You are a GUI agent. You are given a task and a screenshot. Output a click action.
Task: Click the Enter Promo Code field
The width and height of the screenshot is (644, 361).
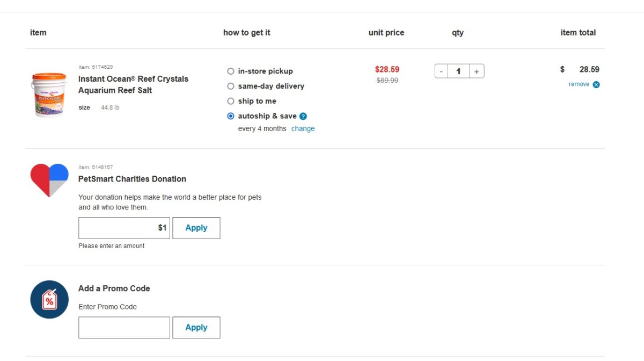pos(125,328)
